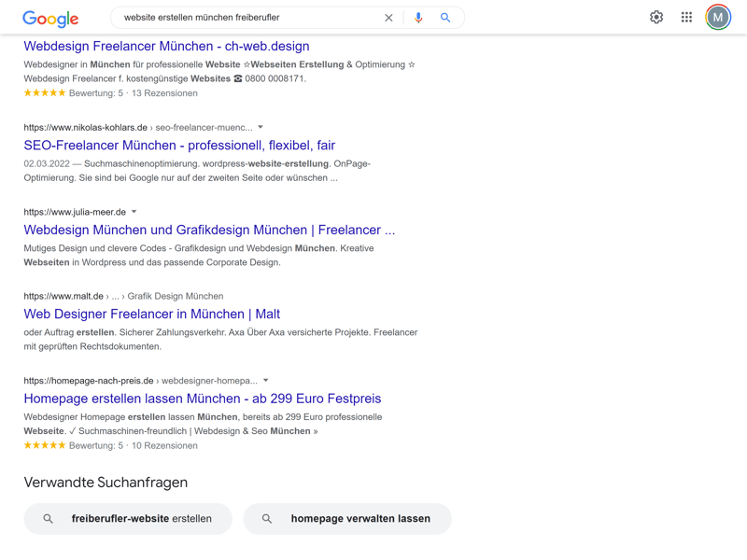
Task: Start voice search with microphone icon
Action: (418, 18)
